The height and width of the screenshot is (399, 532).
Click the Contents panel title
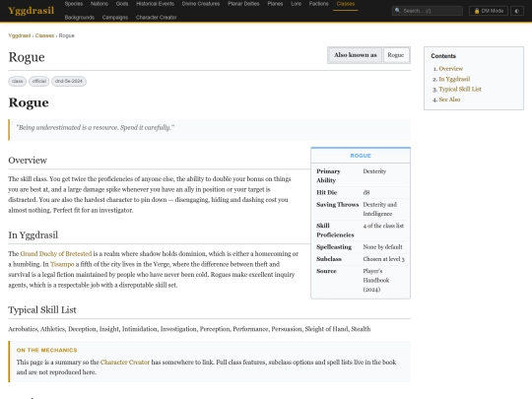point(443,56)
